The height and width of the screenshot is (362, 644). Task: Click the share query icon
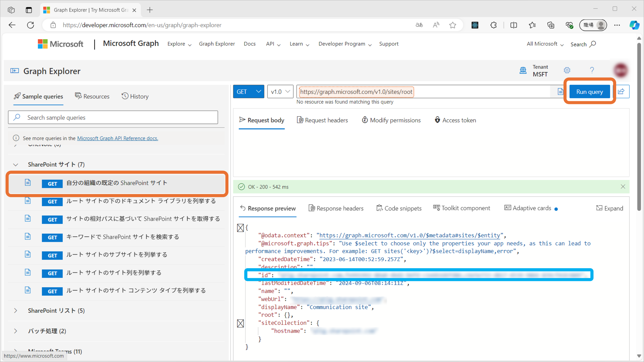621,92
